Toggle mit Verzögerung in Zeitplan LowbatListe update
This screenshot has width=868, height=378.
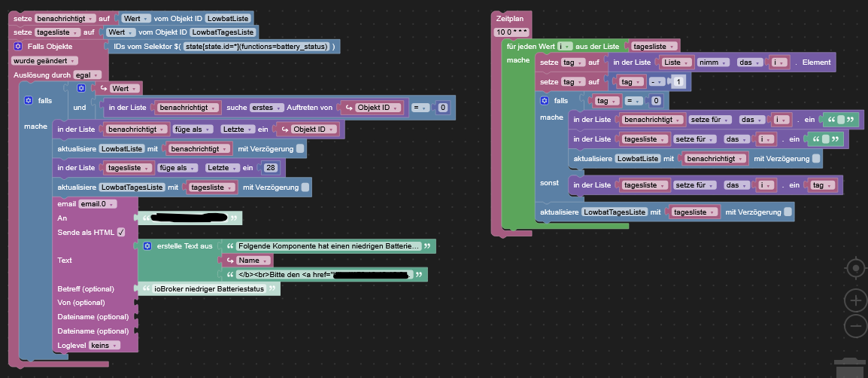[816, 159]
